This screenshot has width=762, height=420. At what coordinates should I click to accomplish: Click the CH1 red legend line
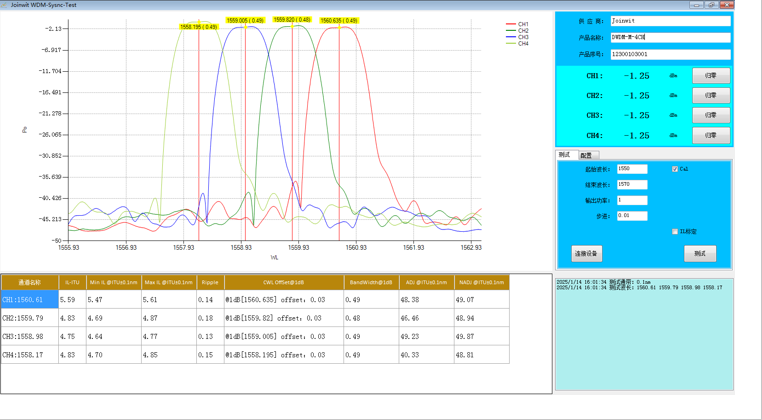511,24
